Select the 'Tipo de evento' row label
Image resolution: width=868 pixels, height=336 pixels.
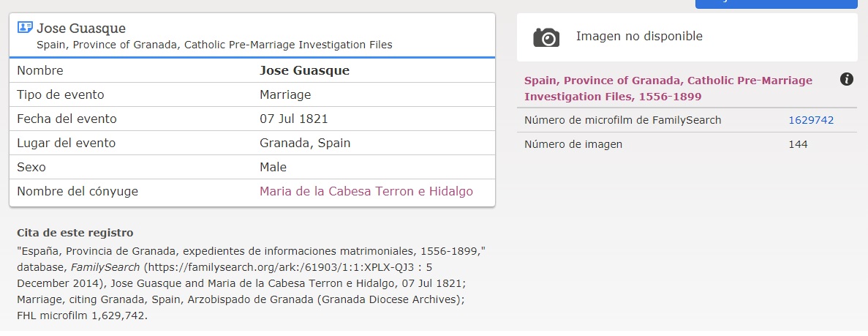point(61,94)
